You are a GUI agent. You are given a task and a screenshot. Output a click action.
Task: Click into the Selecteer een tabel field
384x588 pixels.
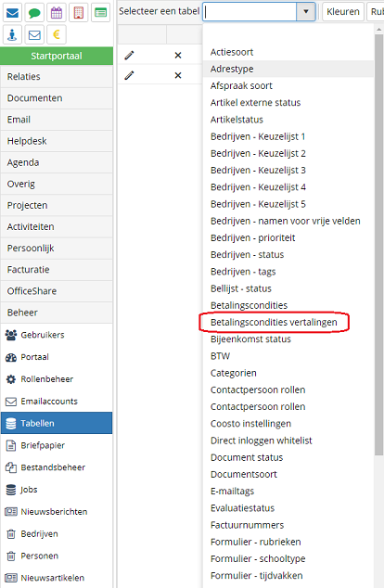tap(250, 12)
